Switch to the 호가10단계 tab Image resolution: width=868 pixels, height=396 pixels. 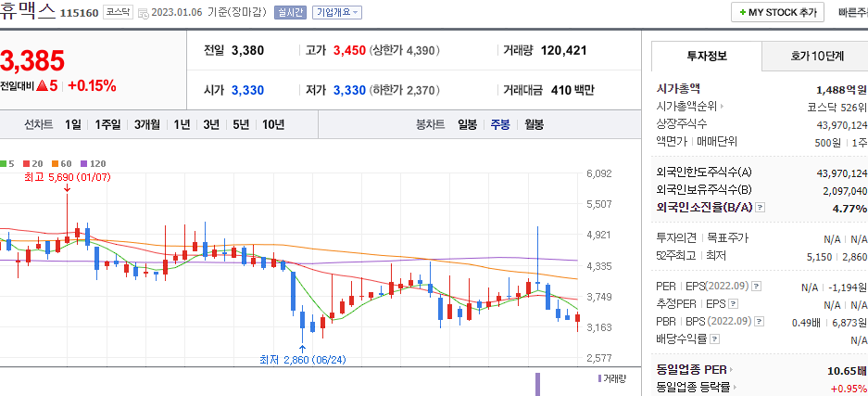[x=817, y=56]
